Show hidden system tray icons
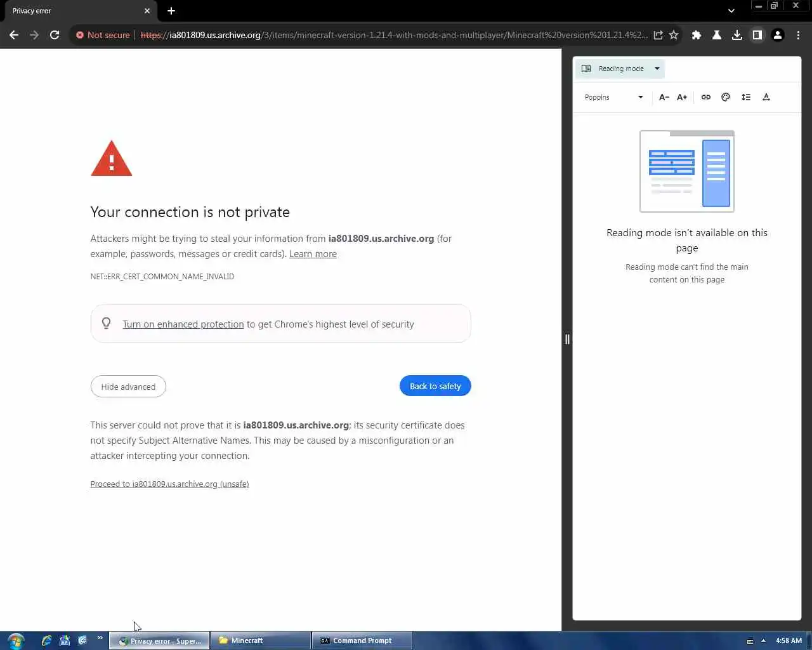The width and height of the screenshot is (812, 650). pos(763,640)
